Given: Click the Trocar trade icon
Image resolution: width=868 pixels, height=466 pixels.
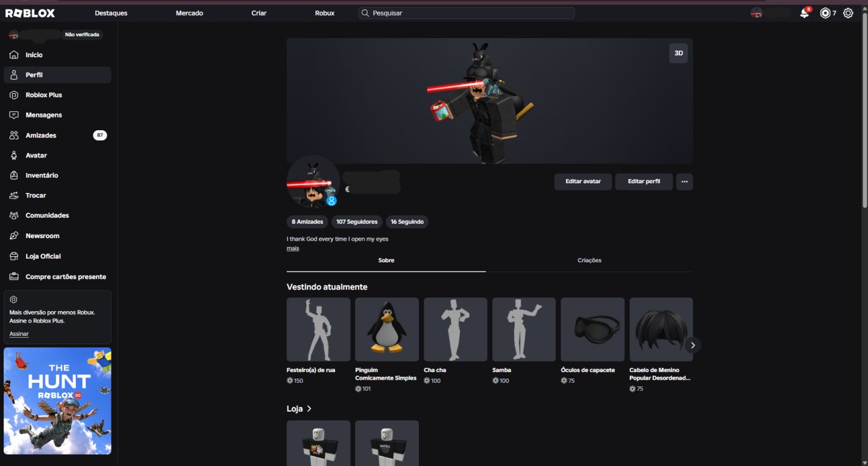Looking at the screenshot, I should click(x=14, y=195).
